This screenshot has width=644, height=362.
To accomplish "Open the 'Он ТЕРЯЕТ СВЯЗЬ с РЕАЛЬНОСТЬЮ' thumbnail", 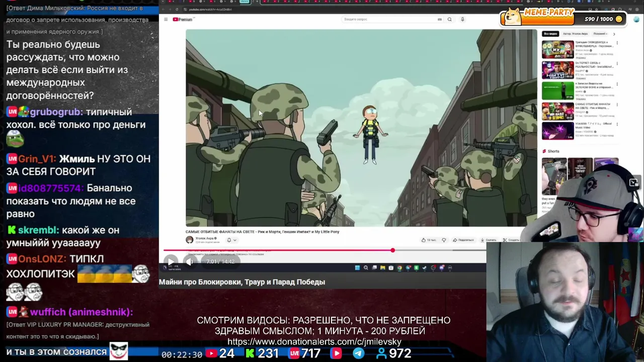I will [557, 70].
